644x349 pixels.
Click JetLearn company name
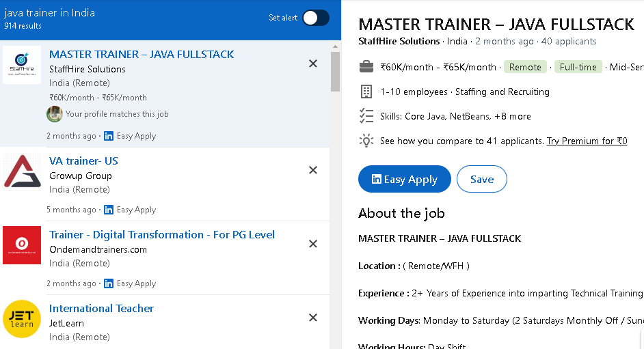tap(66, 323)
